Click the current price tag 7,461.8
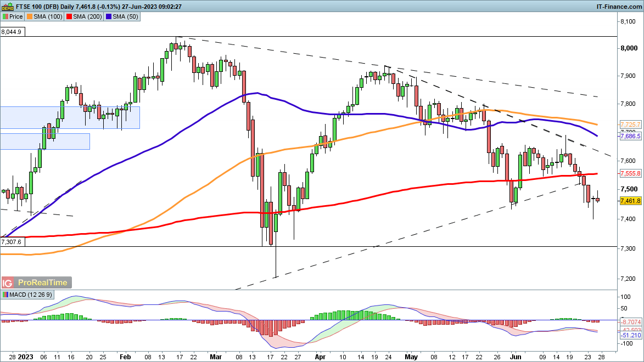644x362 pixels. 630,201
